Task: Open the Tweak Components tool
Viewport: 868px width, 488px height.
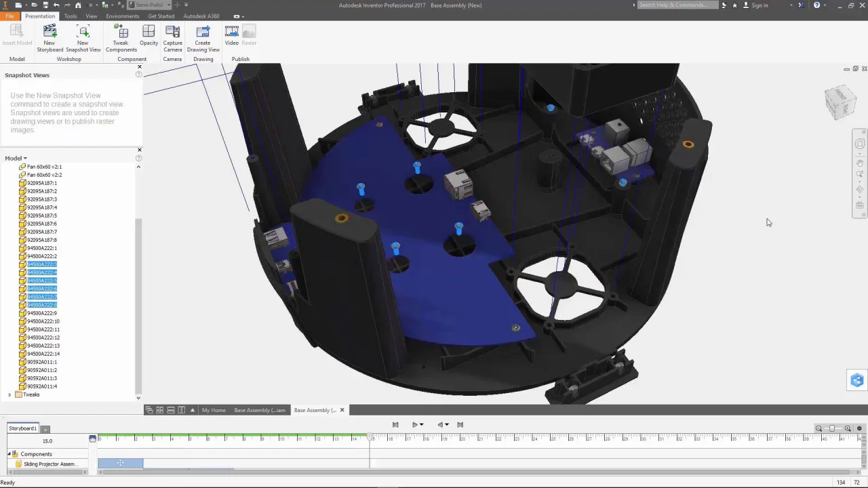Action: click(x=121, y=38)
